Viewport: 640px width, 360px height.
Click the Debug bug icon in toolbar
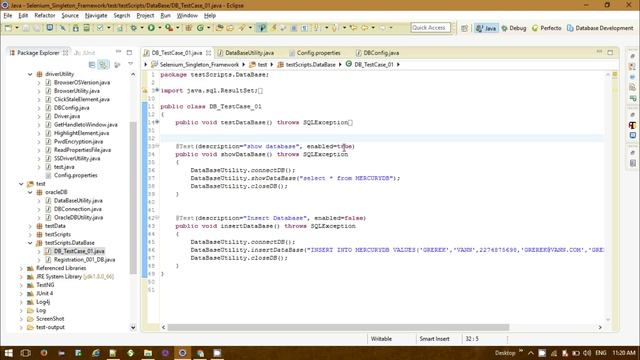(133, 28)
